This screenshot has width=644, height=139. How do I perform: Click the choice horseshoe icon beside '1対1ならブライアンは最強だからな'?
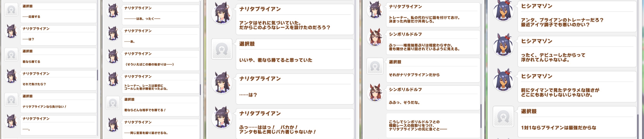click(x=503, y=117)
